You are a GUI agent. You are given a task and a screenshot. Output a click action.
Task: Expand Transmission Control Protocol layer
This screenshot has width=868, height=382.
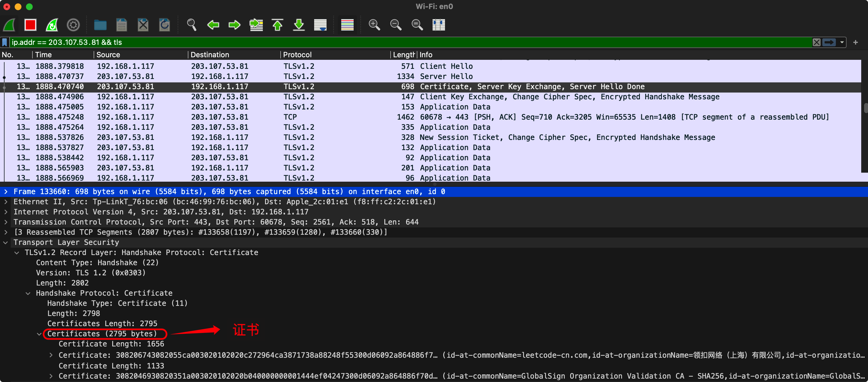[x=6, y=222]
